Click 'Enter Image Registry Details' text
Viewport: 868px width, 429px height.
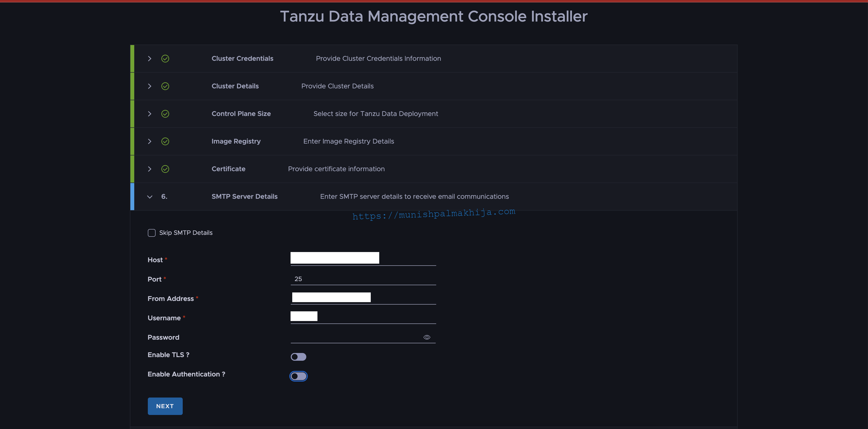[348, 141]
